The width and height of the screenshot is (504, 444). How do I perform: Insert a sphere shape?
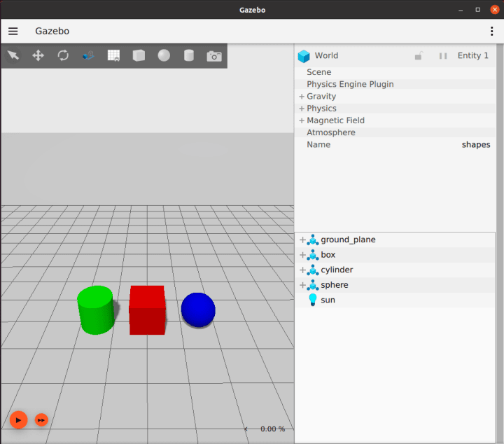pos(164,55)
